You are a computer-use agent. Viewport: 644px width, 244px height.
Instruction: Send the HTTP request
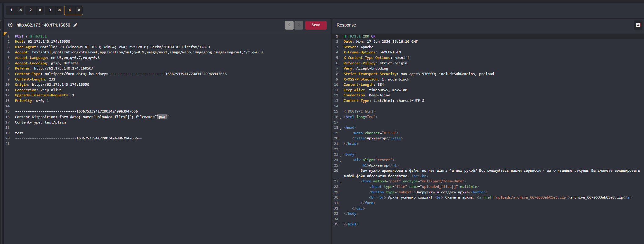316,25
